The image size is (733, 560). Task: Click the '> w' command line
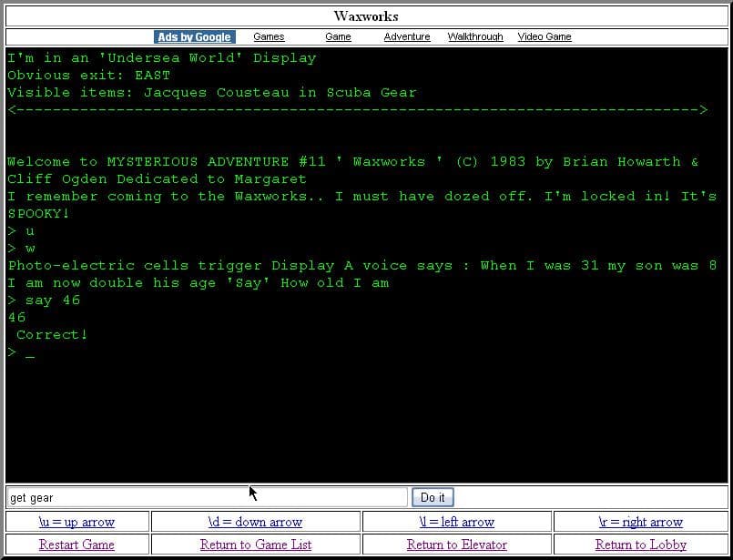tap(21, 249)
